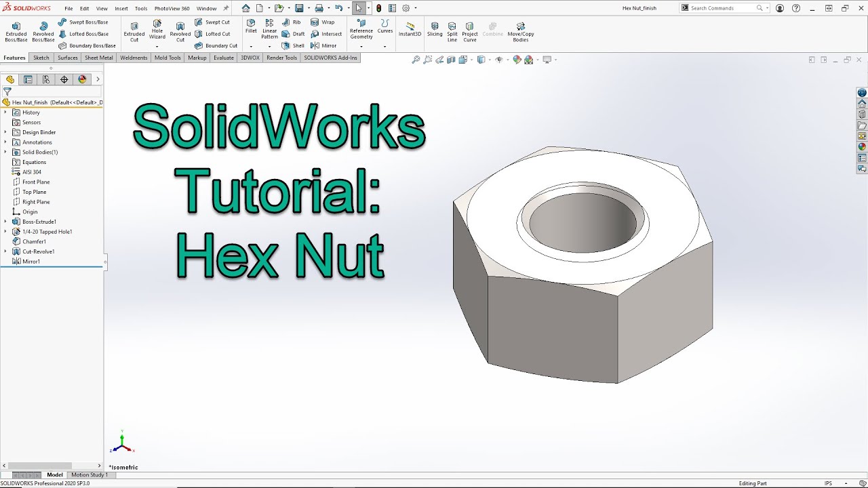Open the ConfigurationManager tab icon

46,79
